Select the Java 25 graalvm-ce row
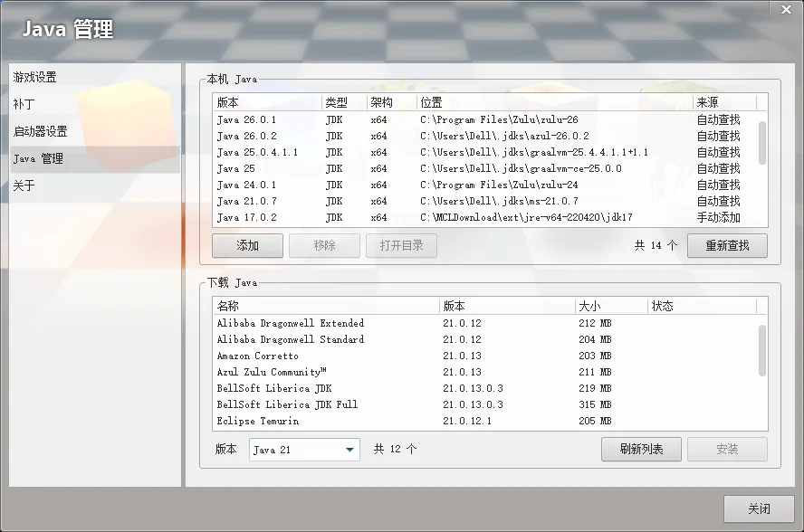 tap(485, 168)
